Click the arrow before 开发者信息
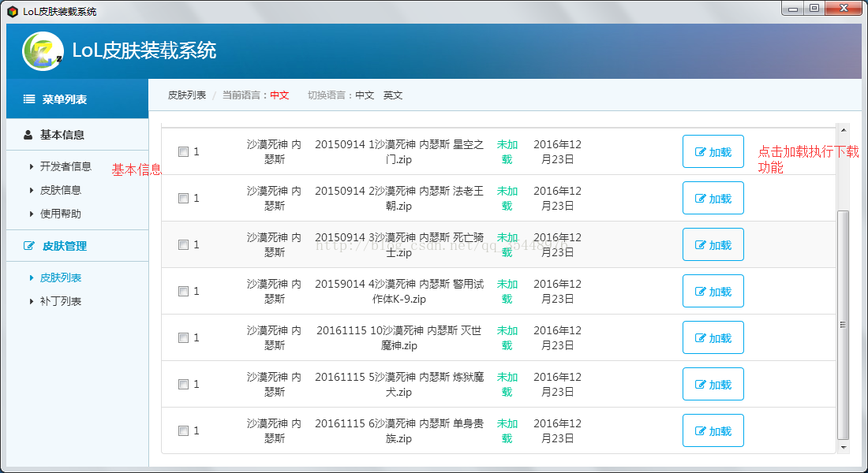The height and width of the screenshot is (473, 868). pos(32,166)
